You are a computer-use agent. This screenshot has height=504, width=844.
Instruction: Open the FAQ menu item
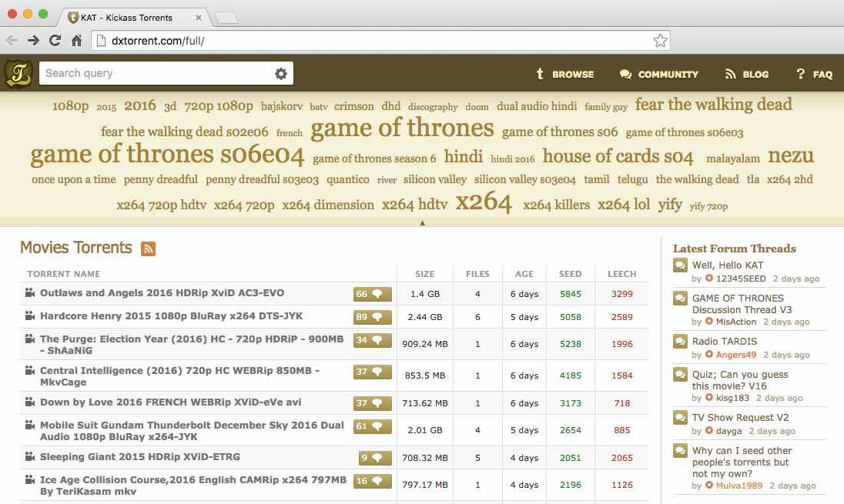coord(815,74)
